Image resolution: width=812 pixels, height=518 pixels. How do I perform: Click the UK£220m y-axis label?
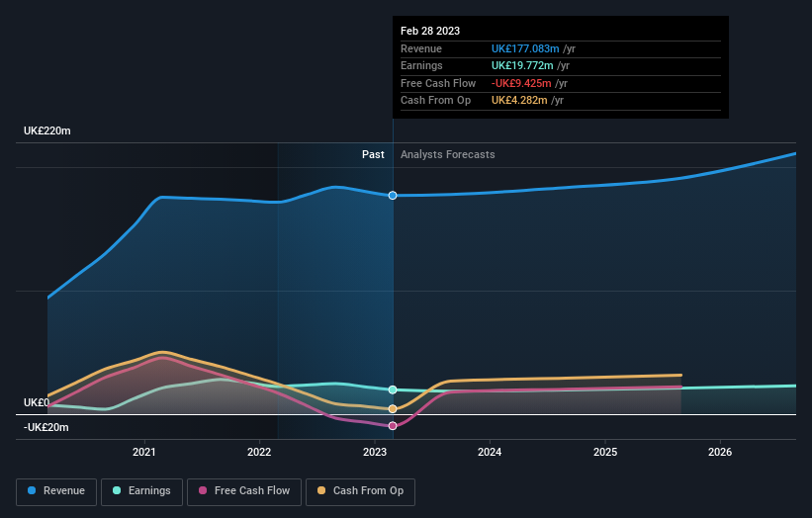[x=47, y=130]
